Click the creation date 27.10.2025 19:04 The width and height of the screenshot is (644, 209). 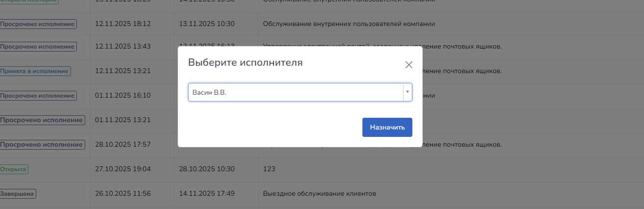[123, 169]
